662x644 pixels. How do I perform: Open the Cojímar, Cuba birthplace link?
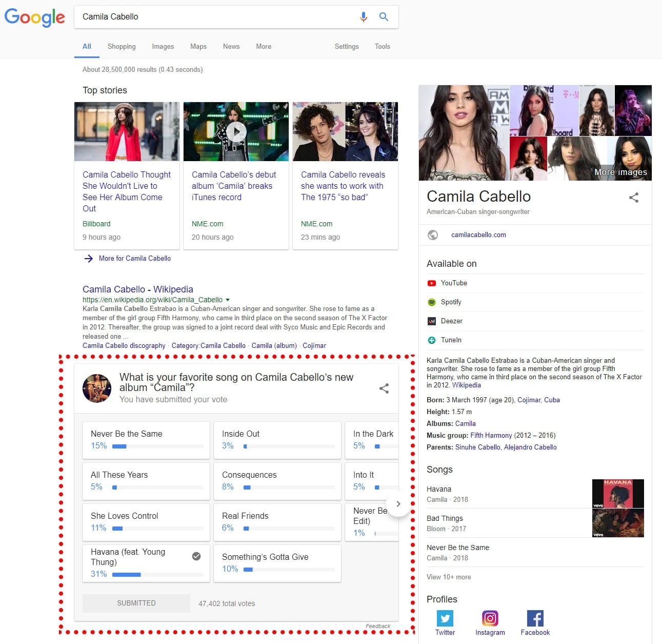538,400
